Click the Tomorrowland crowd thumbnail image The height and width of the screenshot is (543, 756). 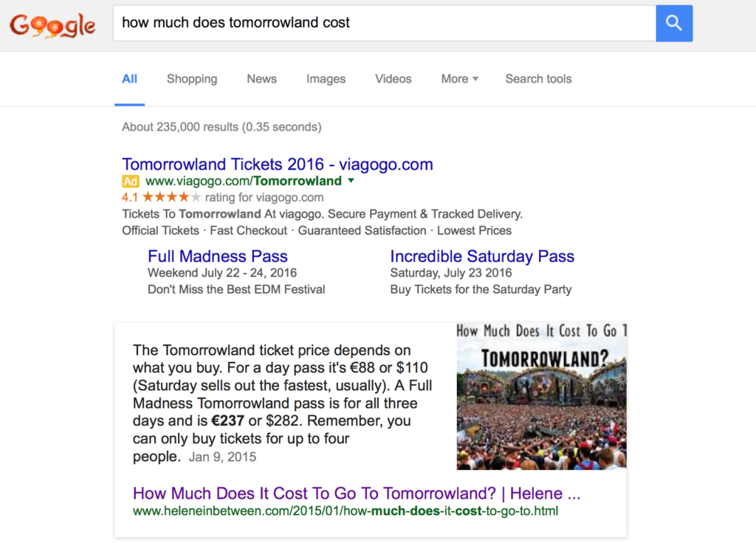coord(541,396)
